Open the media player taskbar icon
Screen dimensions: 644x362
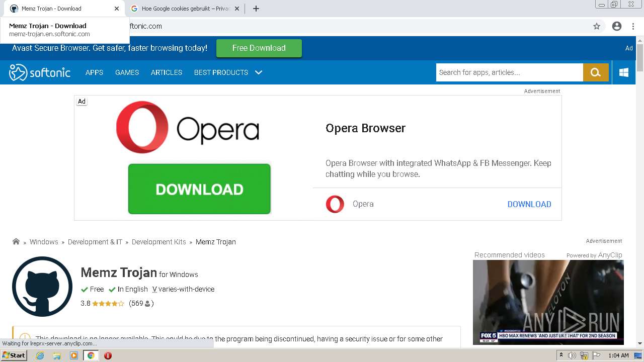74,355
